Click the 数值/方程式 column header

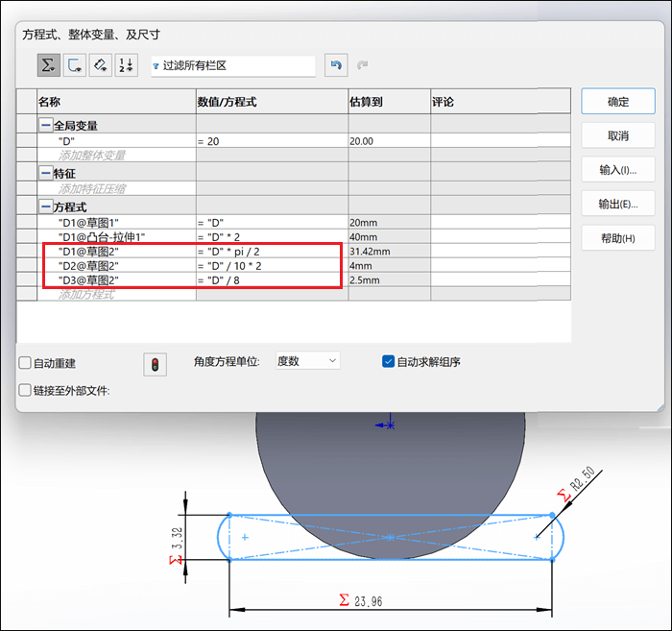(272, 102)
